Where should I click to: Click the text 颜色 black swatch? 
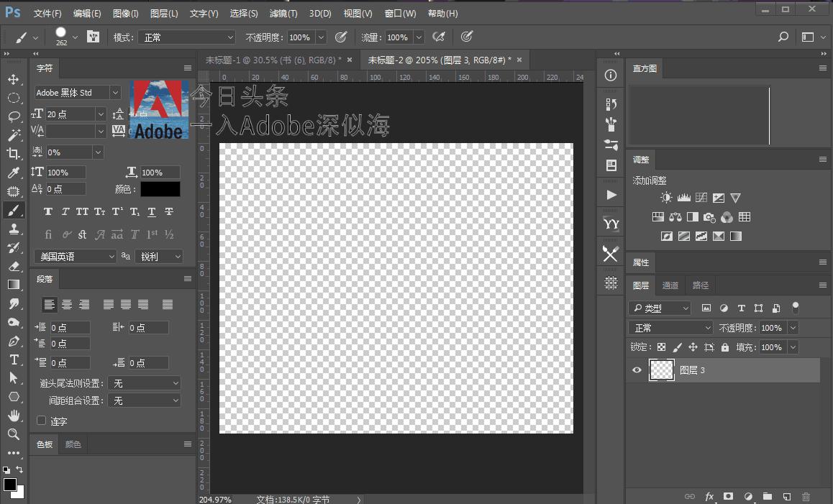160,189
